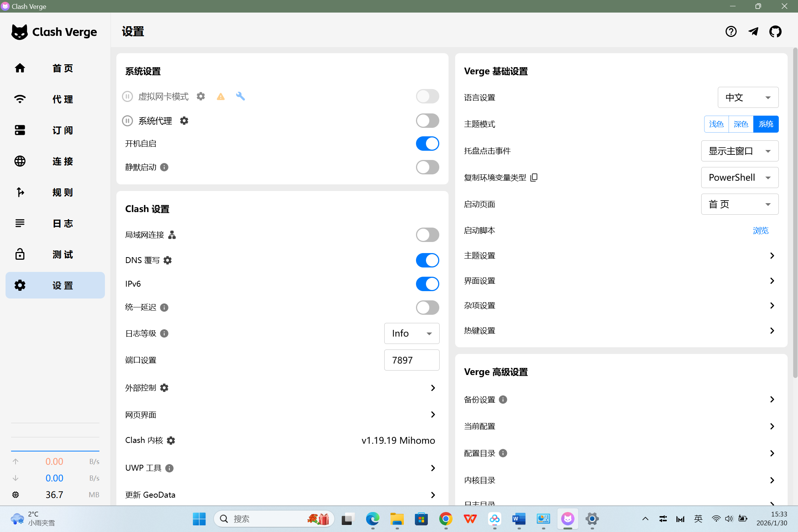Viewport: 798px width, 532px height.
Task: Open the help documentation icon
Action: pyautogui.click(x=731, y=32)
